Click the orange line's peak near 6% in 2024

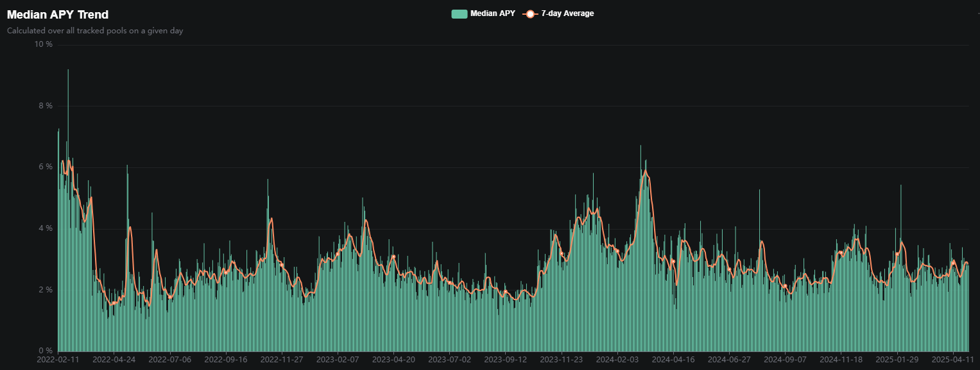(x=645, y=171)
